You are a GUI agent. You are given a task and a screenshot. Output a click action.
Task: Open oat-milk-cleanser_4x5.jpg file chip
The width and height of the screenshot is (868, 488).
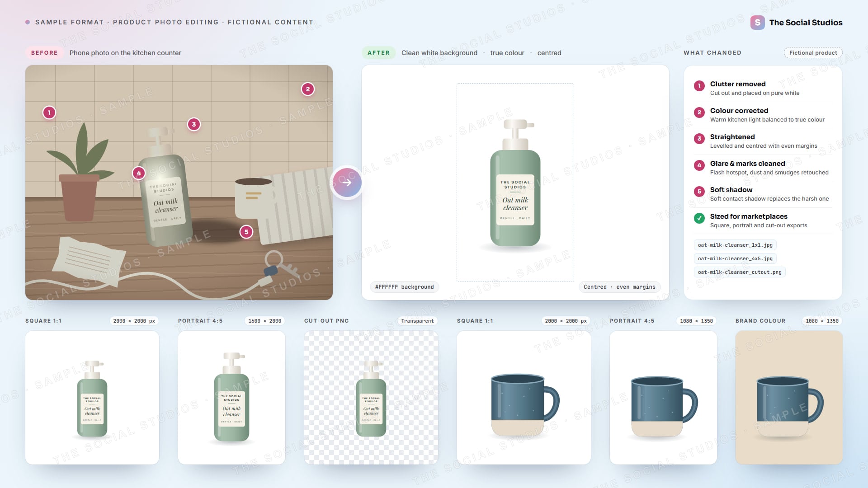coord(735,258)
